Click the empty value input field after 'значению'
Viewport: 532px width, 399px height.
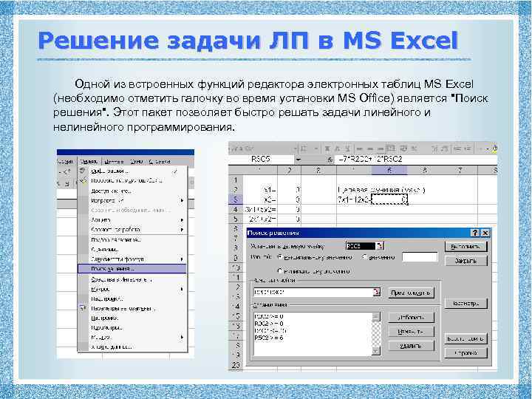420,257
